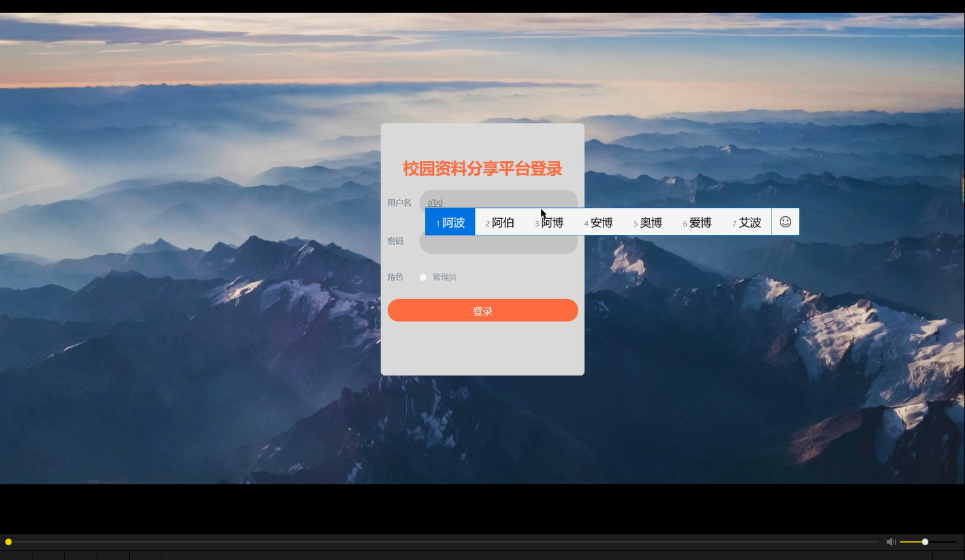This screenshot has width=965, height=560.
Task: Choose IME candidate 4 安博
Action: [x=598, y=222]
